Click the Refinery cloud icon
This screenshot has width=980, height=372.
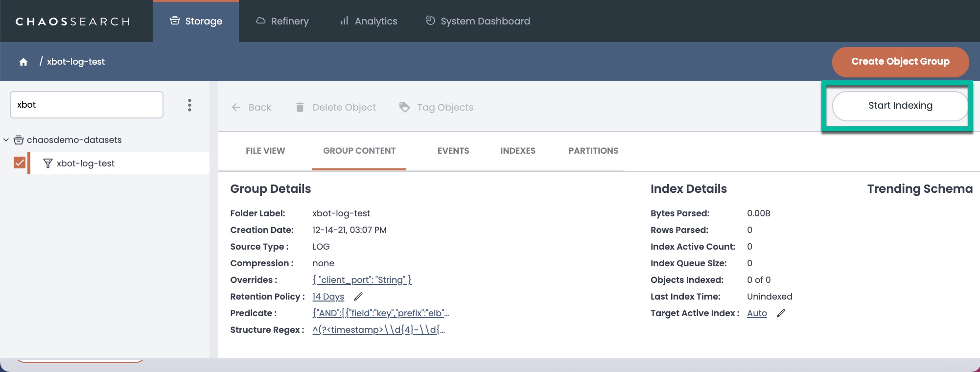click(x=261, y=21)
